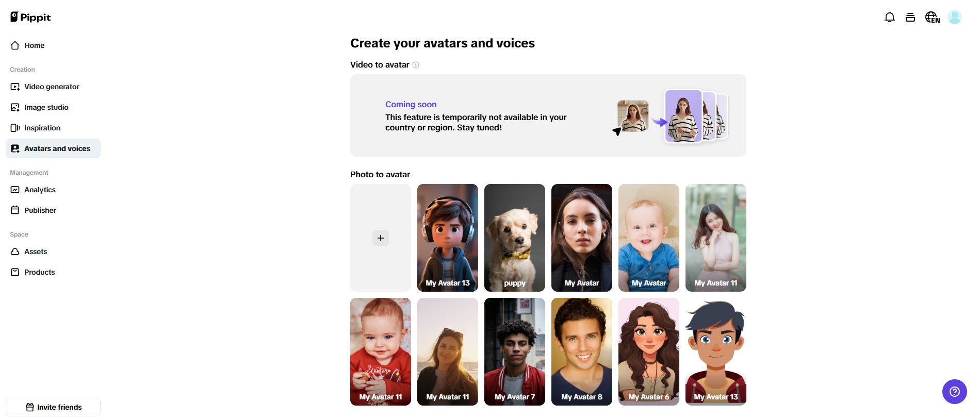Open Image studio section
Screen dimensions: 980x420
[46, 107]
